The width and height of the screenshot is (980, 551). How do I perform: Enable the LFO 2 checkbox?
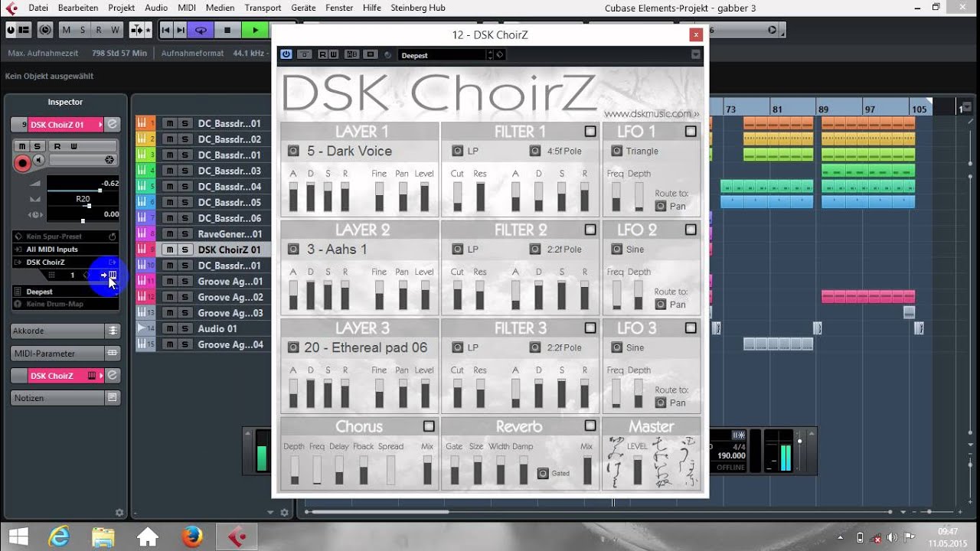pos(691,230)
